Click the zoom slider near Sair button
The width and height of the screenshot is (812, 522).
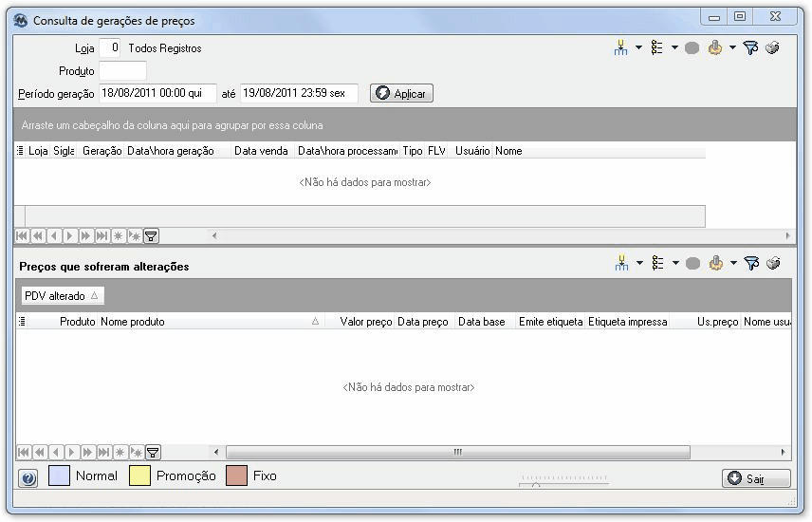(x=563, y=481)
